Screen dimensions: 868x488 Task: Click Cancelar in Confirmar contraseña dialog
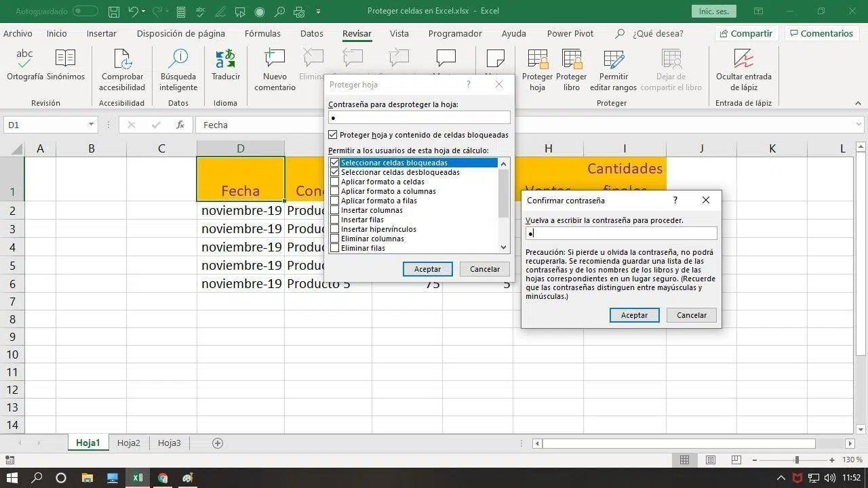point(691,315)
